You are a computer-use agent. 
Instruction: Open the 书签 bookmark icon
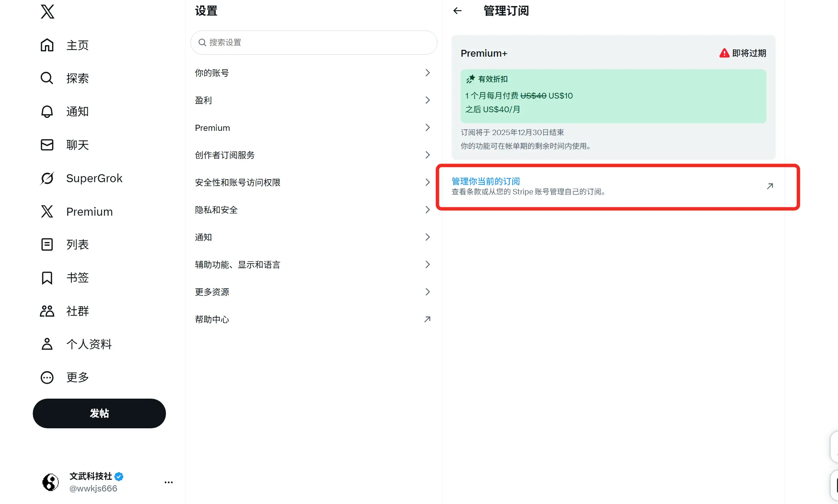point(47,278)
